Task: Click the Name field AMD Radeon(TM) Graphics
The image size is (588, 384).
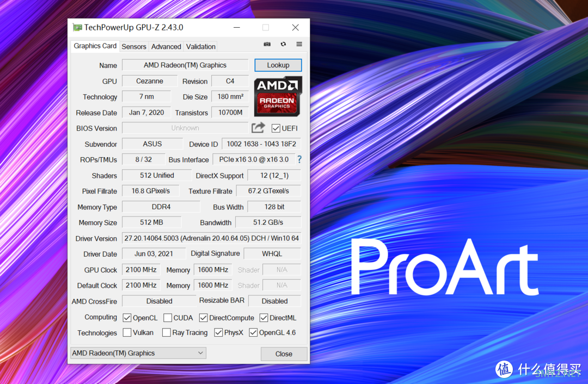Action: (x=185, y=65)
